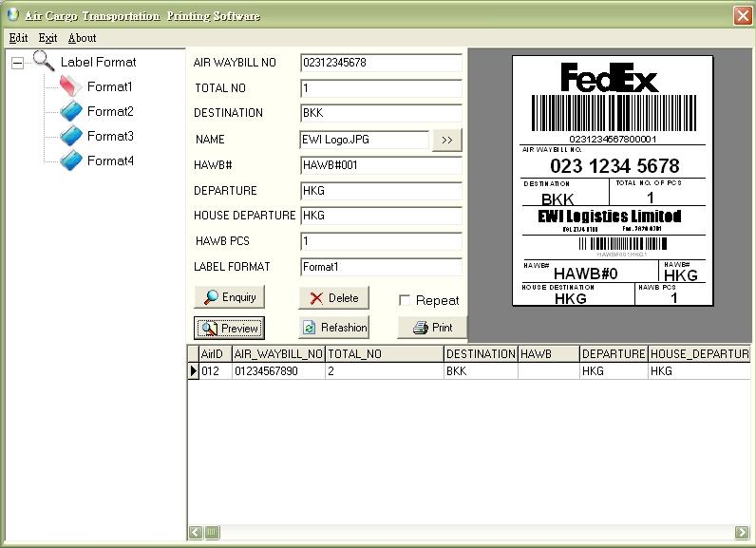Focus the LABEL FORMAT field
Viewport: 756px width, 548px height.
[381, 267]
